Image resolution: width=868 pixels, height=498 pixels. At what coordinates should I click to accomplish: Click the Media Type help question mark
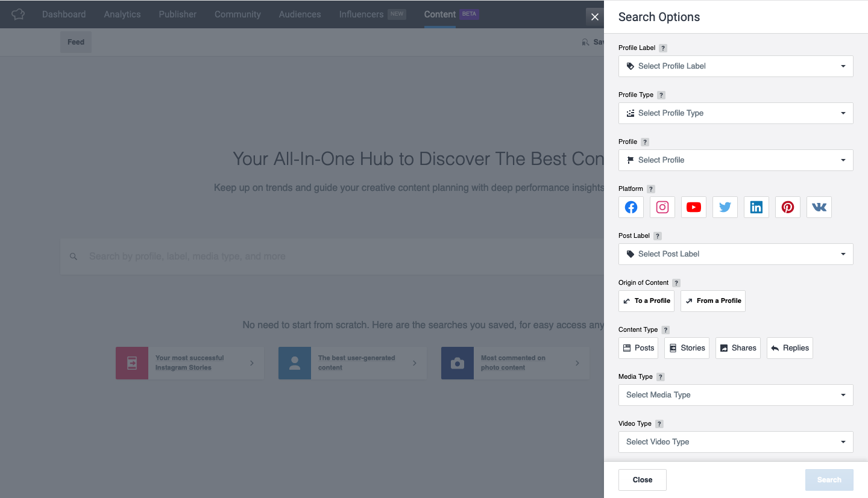click(661, 377)
